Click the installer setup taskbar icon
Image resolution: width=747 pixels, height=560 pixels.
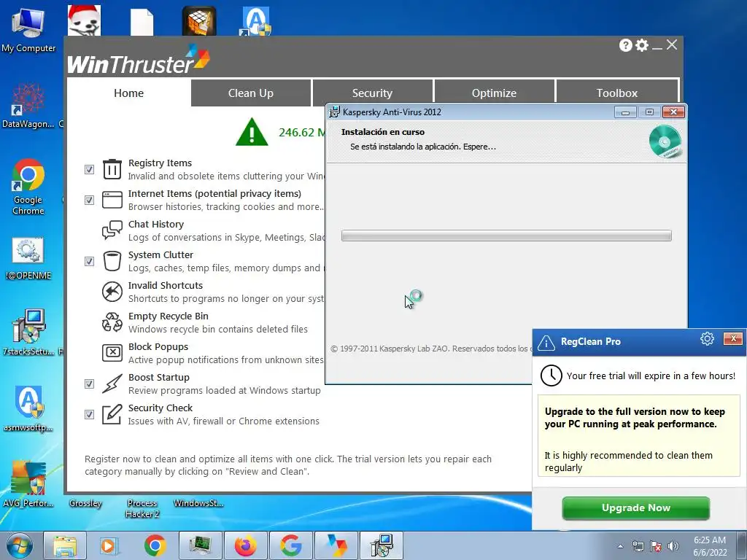tap(381, 545)
